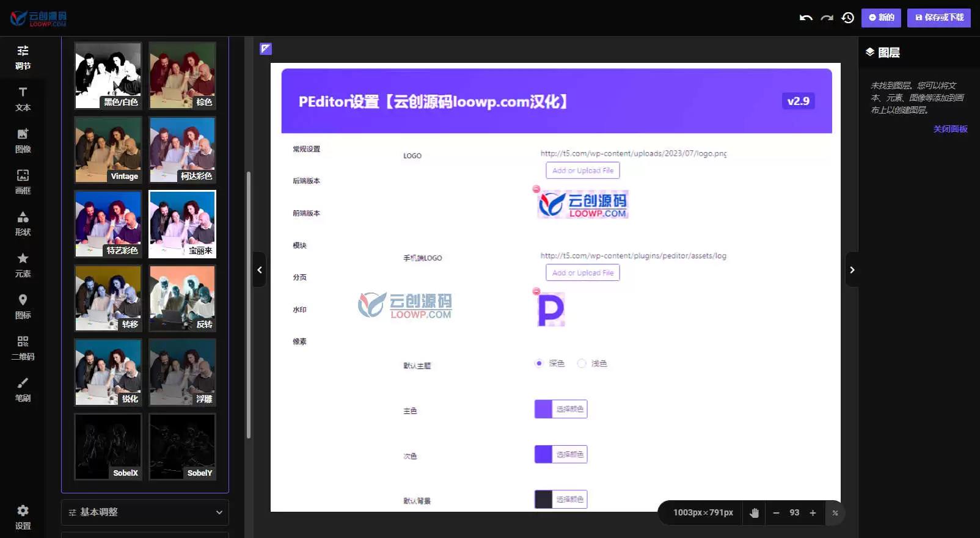Open the 画框 frame tool
The height and width of the screenshot is (538, 980).
pos(23,182)
